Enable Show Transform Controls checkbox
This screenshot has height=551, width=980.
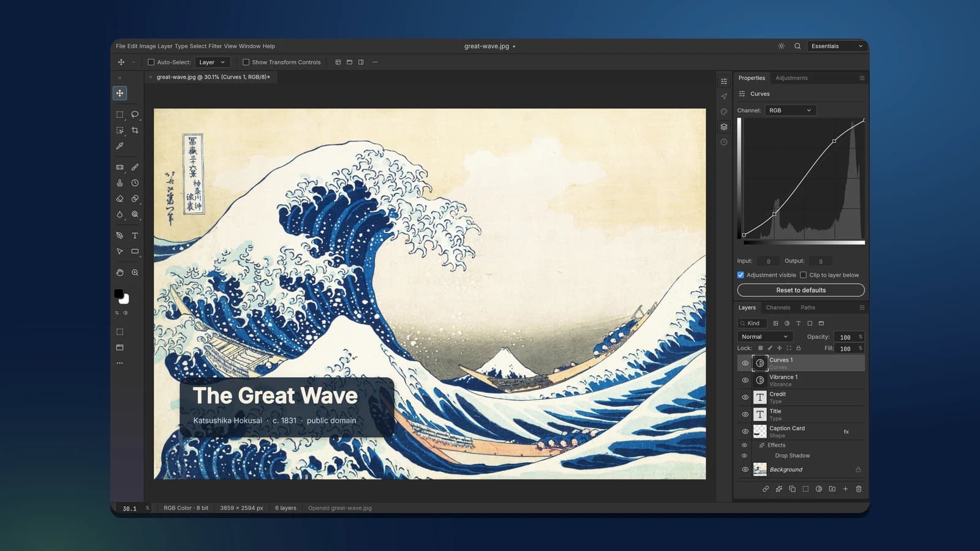(x=246, y=62)
